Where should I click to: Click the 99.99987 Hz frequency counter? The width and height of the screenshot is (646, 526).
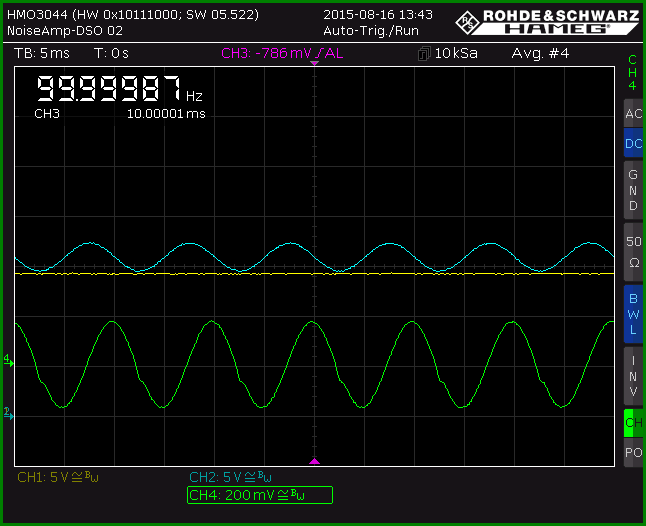coord(119,89)
